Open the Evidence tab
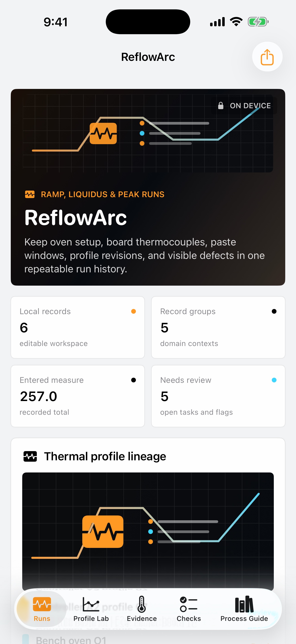Viewport: 296px width, 644px height. (x=141, y=609)
